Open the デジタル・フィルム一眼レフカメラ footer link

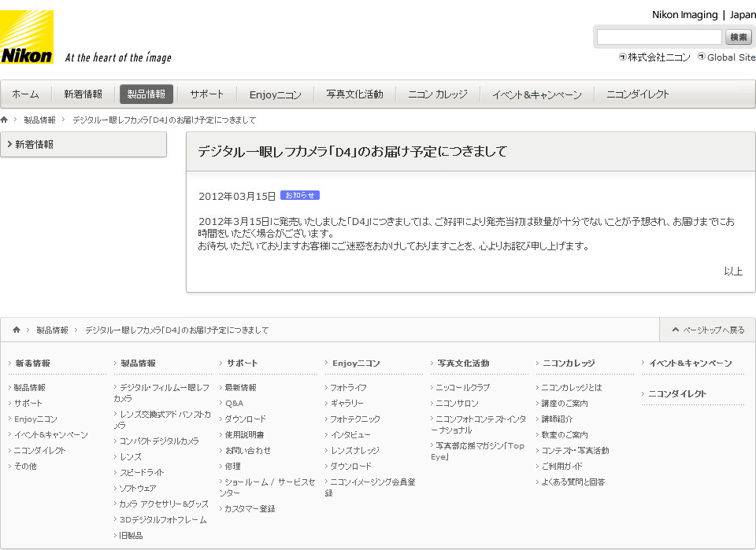click(x=162, y=393)
